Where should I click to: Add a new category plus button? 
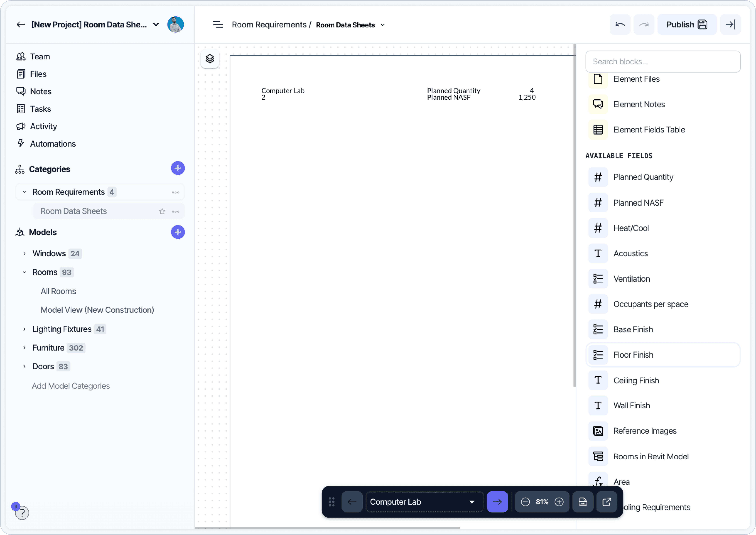click(x=178, y=168)
